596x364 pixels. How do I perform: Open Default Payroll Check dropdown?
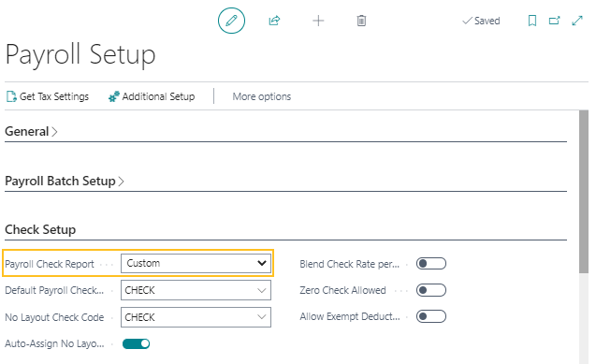point(196,290)
